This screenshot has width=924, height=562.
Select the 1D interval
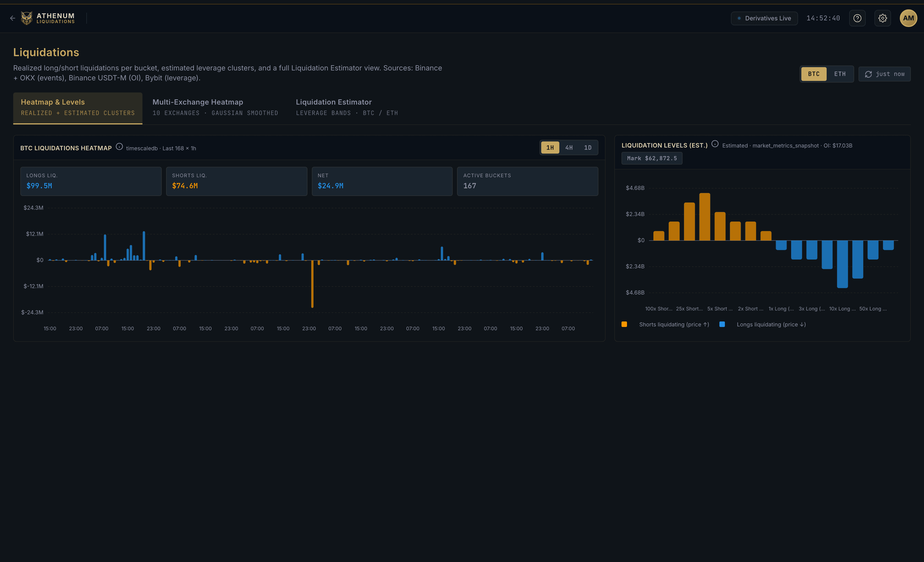(x=588, y=148)
